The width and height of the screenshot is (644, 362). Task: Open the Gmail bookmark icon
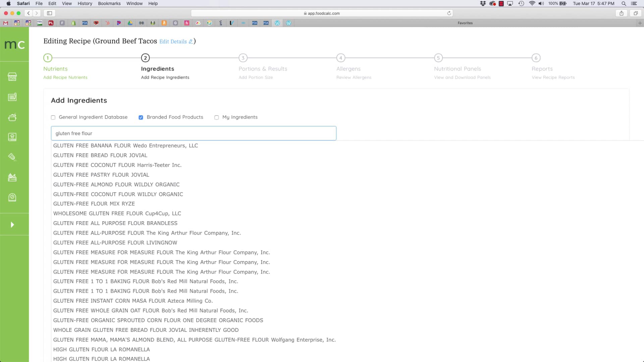click(x=6, y=23)
